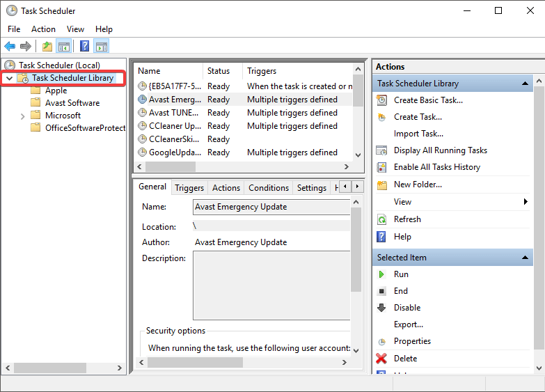Click the Create Task icon

(381, 117)
